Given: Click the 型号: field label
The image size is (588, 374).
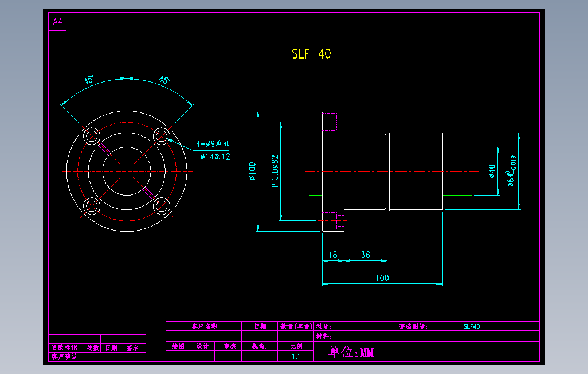Looking at the screenshot, I should coord(323,326).
